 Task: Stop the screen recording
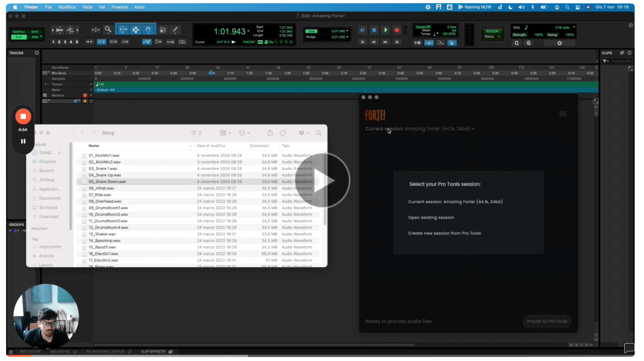pyautogui.click(x=23, y=117)
